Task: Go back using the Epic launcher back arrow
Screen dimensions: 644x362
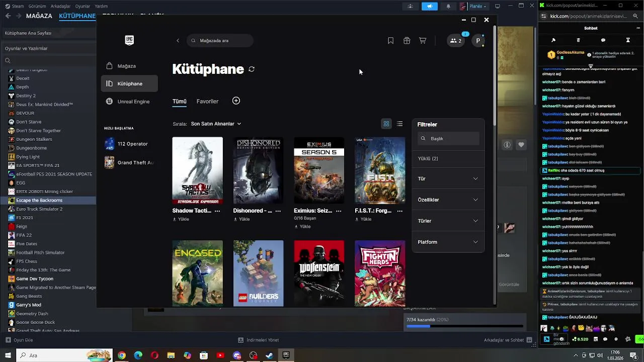Action: (178, 41)
